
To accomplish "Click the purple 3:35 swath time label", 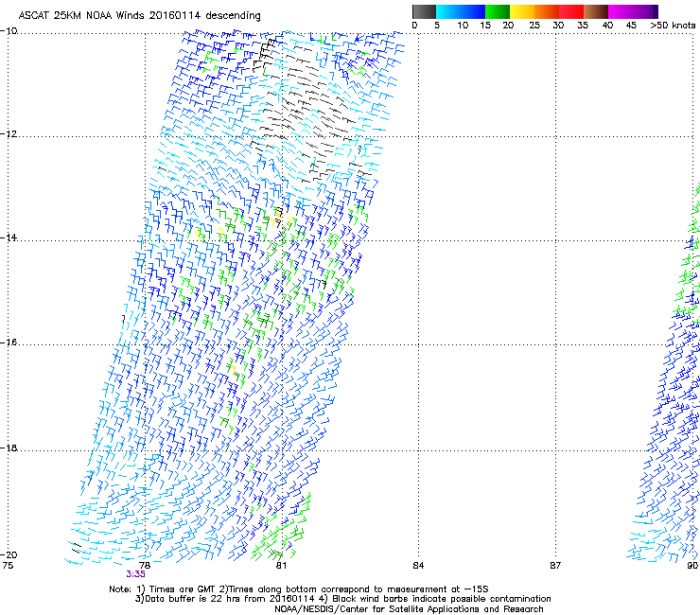I will [135, 574].
